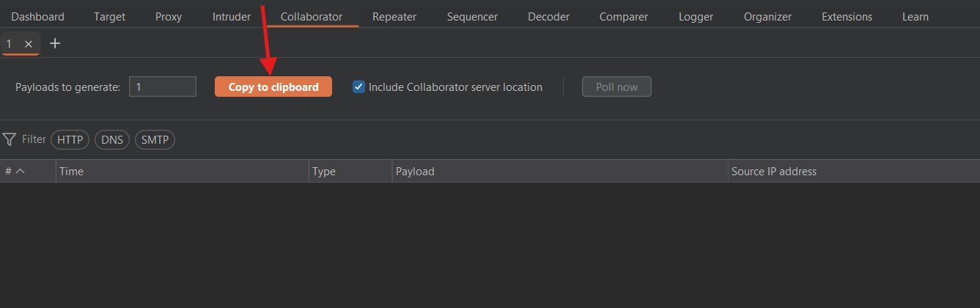
Task: Sort by Source IP address column
Action: (x=854, y=171)
